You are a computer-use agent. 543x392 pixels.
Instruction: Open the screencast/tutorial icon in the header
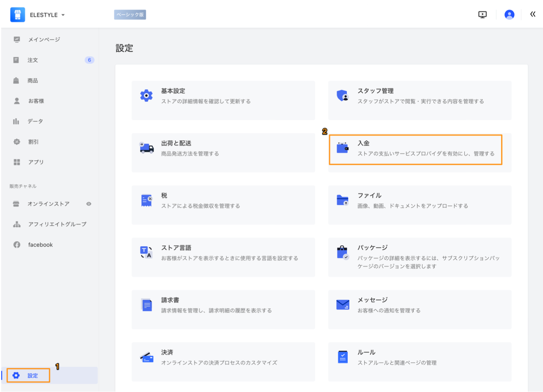pos(482,14)
